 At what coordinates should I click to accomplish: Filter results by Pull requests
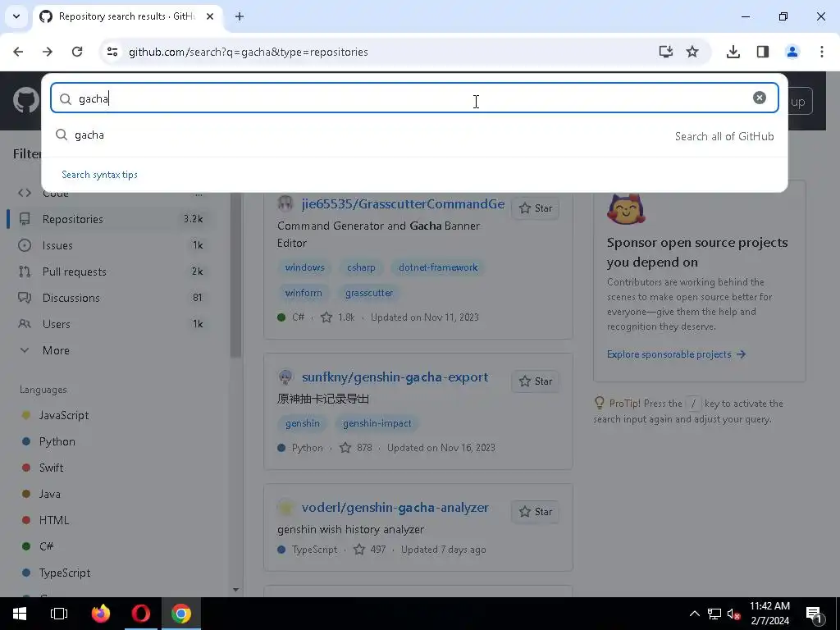(112, 272)
